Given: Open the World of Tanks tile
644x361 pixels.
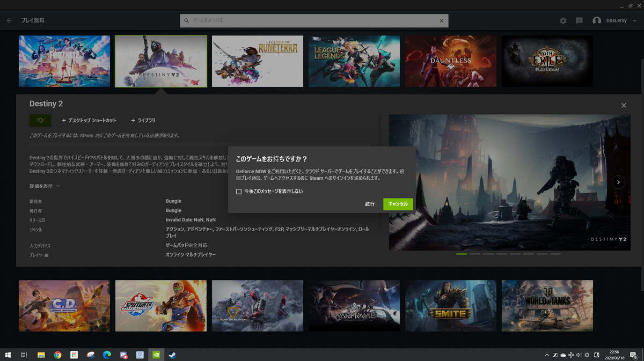Looking at the screenshot, I should point(547,306).
